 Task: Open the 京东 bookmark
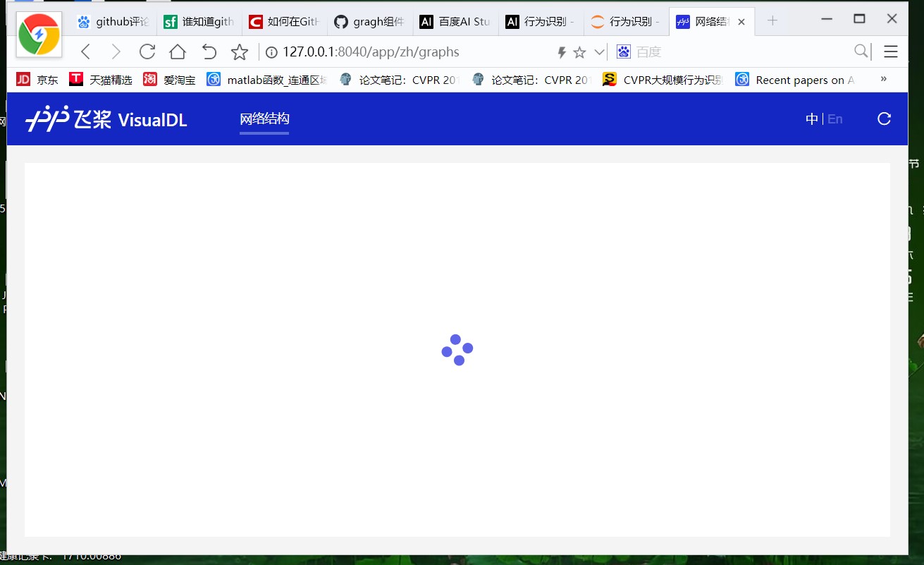37,80
